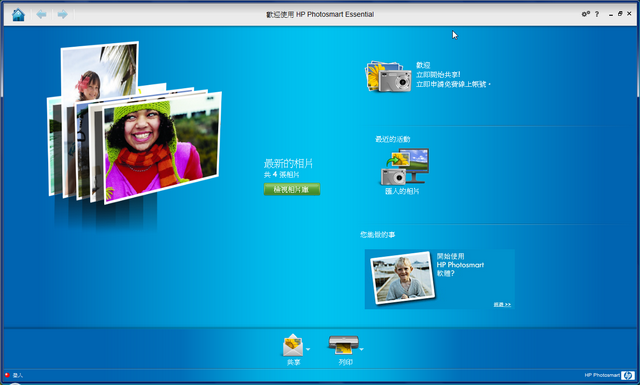Select the back photo of girl with flower
Image resolution: width=640 pixels, height=385 pixels.
point(100,71)
